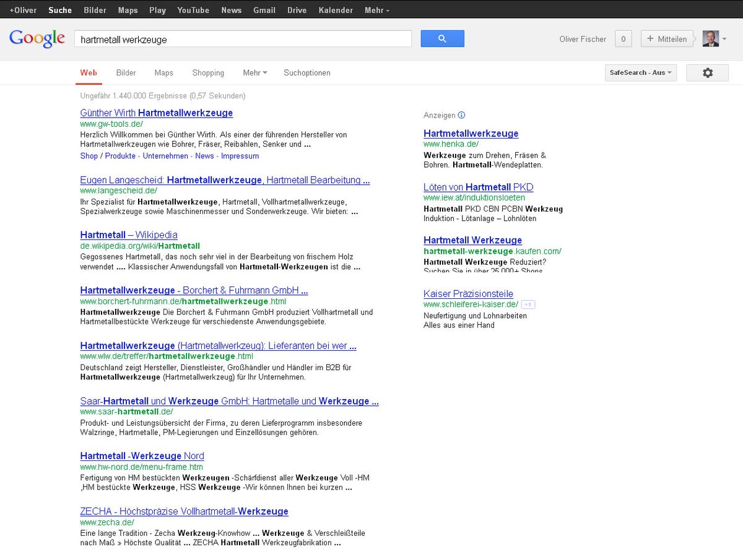Open the SafeSearch - Aus dropdown
The height and width of the screenshot is (560, 743).
[x=641, y=72]
